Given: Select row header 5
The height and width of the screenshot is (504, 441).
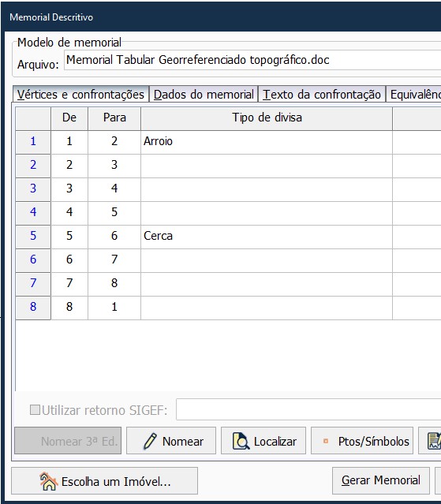Looking at the screenshot, I should [33, 236].
